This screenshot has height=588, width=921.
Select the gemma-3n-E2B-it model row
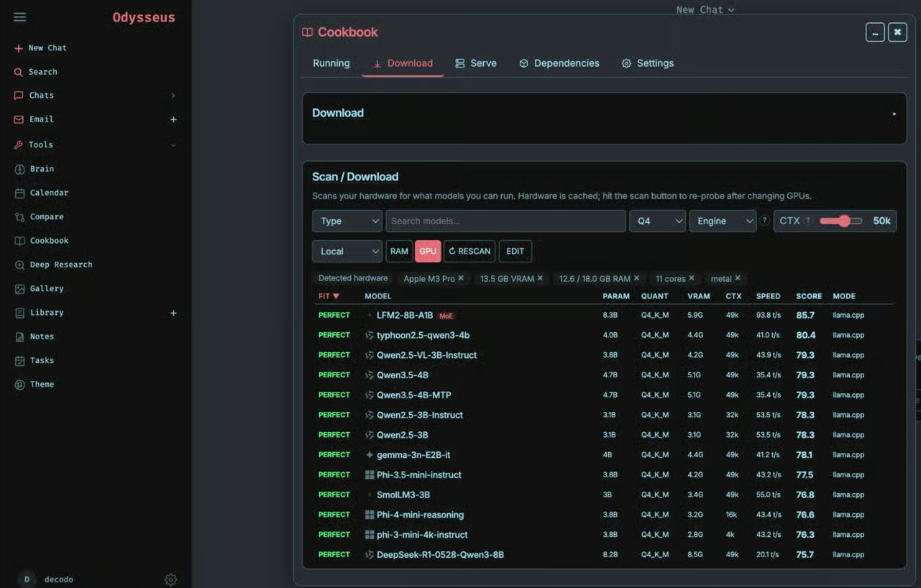(604, 455)
